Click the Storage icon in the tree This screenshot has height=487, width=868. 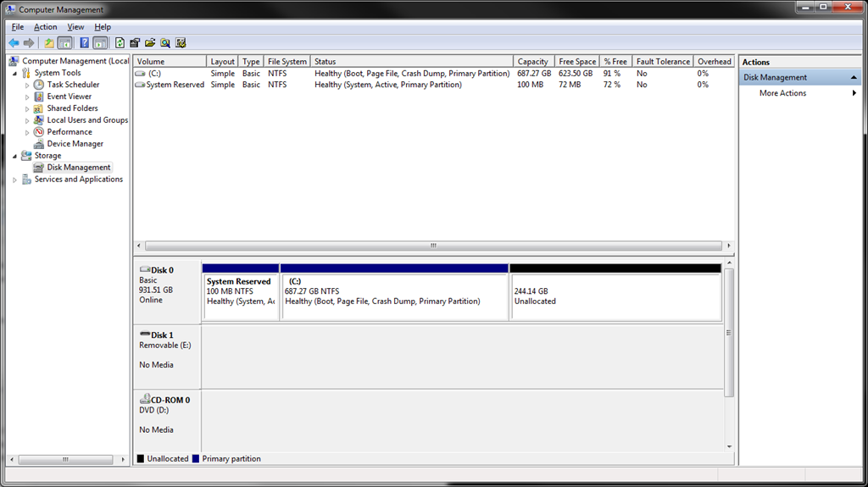point(26,156)
